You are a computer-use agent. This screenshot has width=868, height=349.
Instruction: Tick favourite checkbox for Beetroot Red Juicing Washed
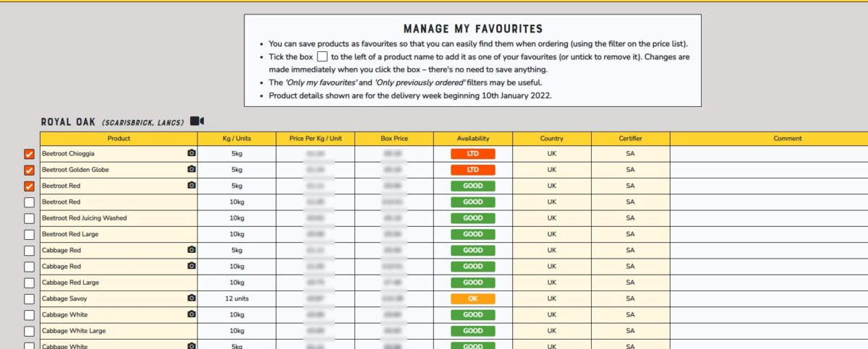point(29,218)
